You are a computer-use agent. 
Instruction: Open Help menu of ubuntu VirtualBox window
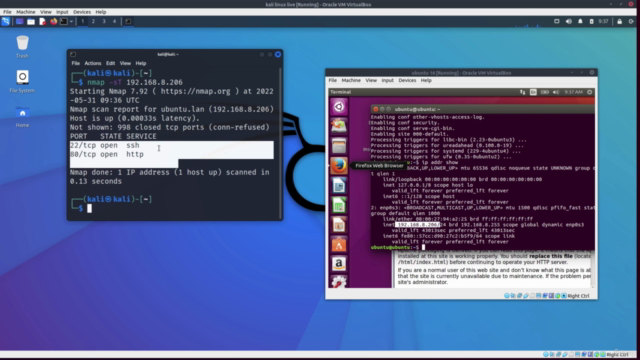tap(426, 80)
